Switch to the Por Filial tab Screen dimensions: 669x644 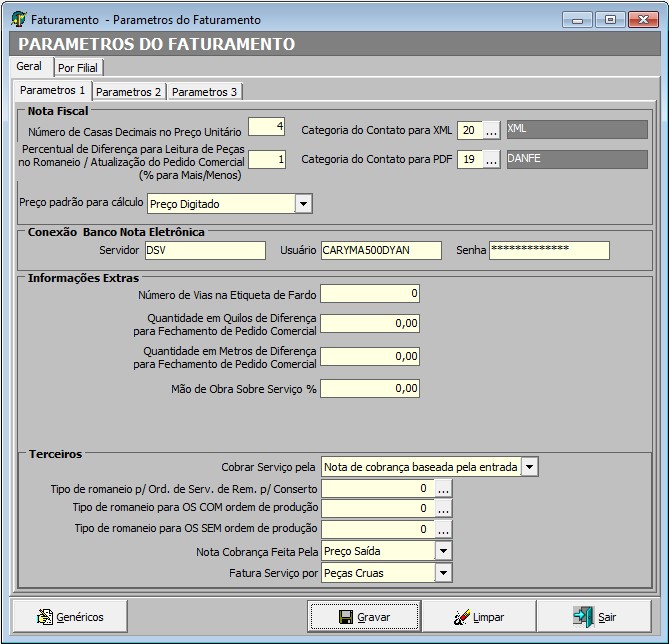tap(78, 68)
